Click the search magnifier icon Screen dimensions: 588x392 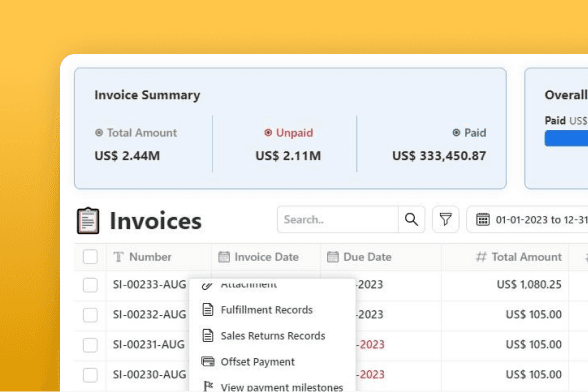pyautogui.click(x=411, y=219)
